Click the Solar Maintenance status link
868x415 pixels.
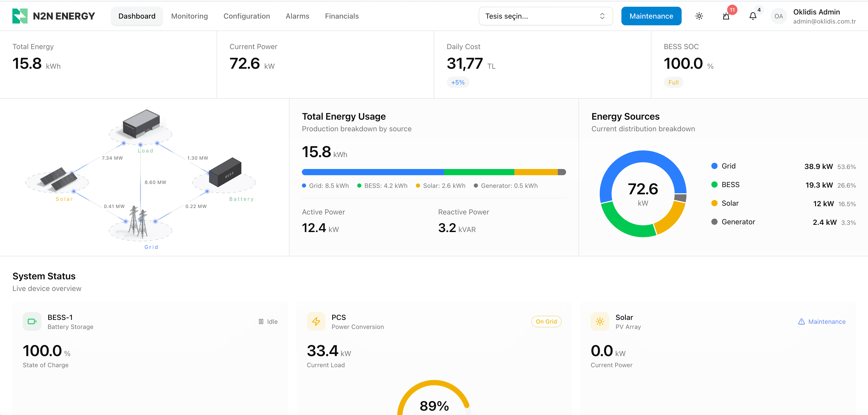click(821, 321)
